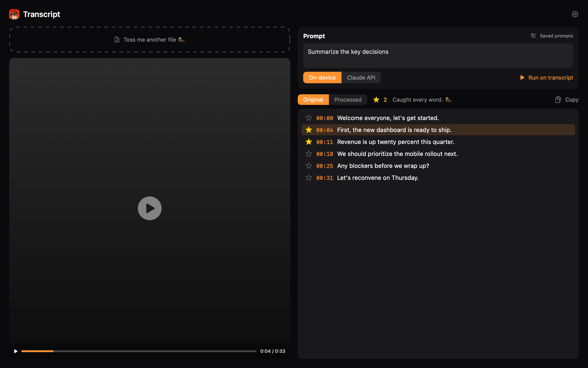Unstar the "Revenue is up twenty percent" line
This screenshot has height=368, width=588.
pyautogui.click(x=308, y=142)
